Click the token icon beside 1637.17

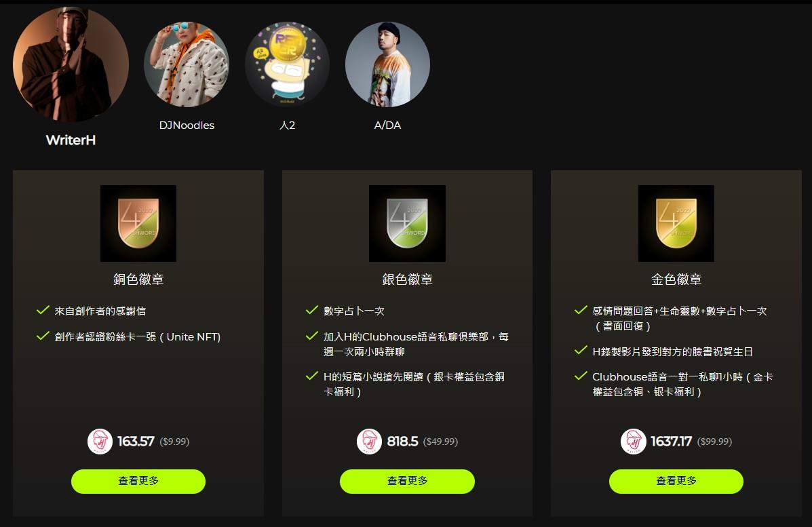coord(634,442)
